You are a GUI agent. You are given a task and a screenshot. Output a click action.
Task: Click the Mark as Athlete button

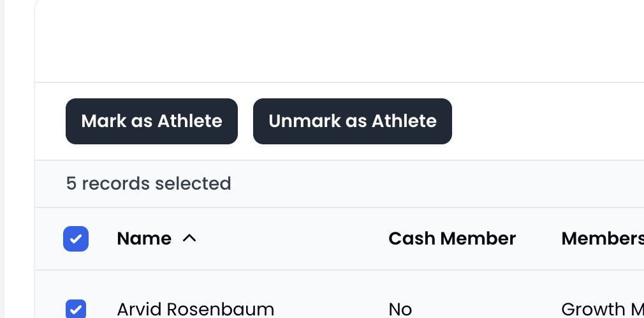point(152,121)
